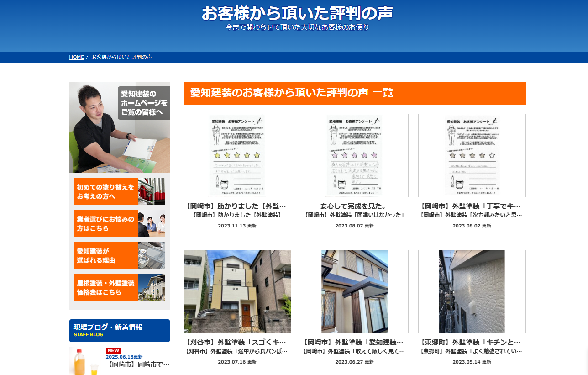Click the date 2023.05.14 更新
The width and height of the screenshot is (588, 375).
tap(472, 362)
